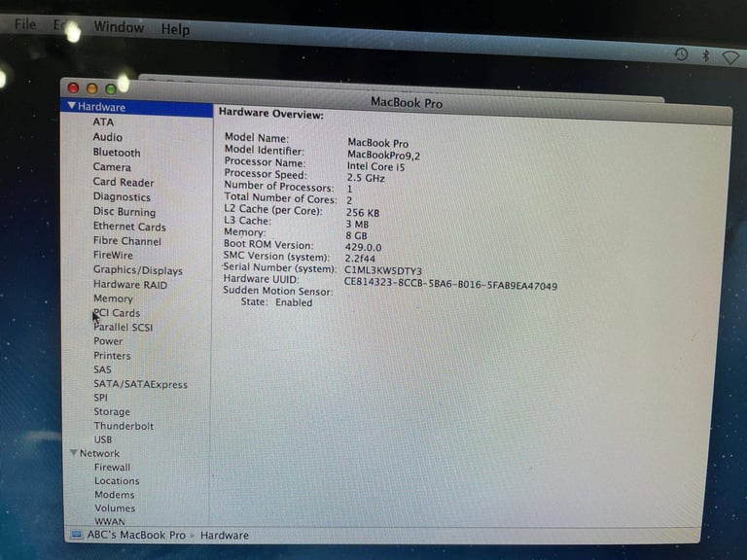Select Parallel SCSI in the sidebar

(x=124, y=327)
